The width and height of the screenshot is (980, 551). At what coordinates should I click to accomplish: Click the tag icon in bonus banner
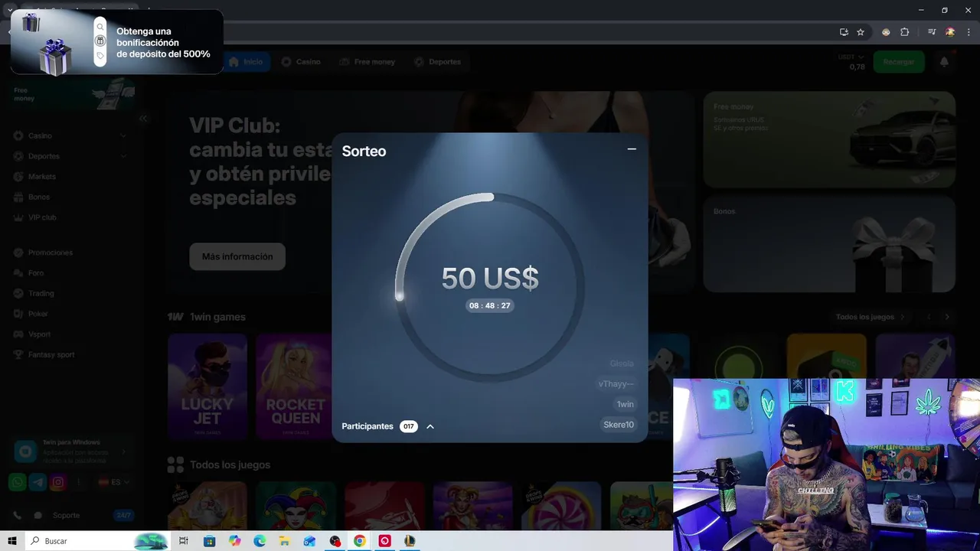point(100,56)
